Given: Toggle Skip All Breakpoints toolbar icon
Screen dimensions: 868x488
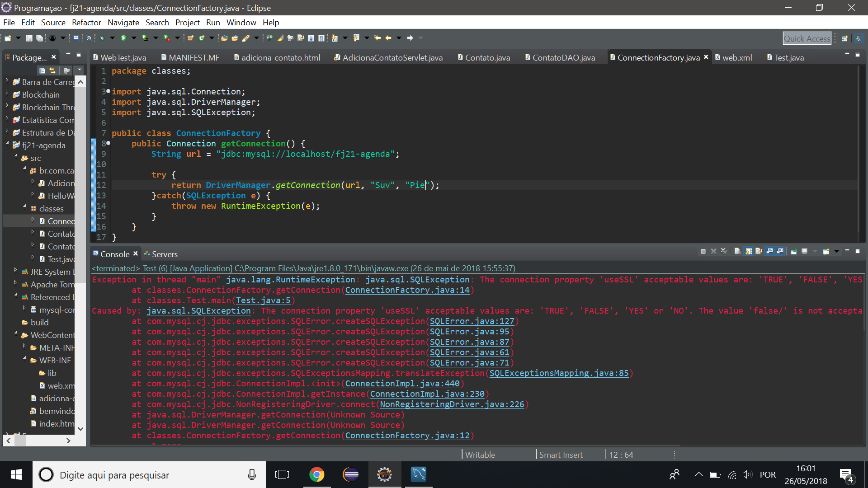Looking at the screenshot, I should [x=89, y=38].
